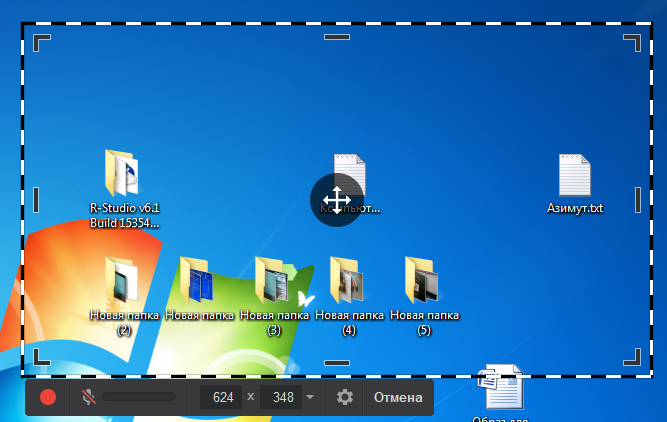Select the unnumbered Новая папка folder
Screen dimensions: 667x422
pos(197,280)
